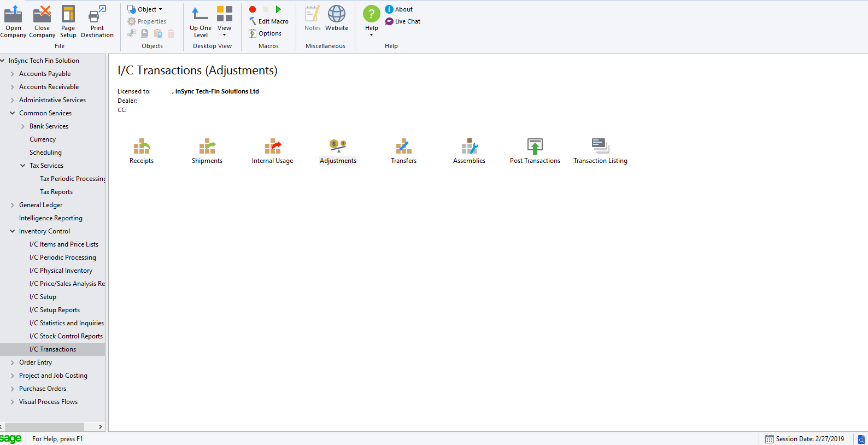
Task: Select I/C Items and Price Lists
Action: point(64,244)
